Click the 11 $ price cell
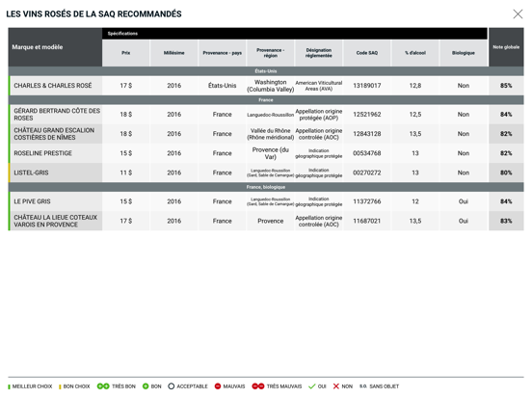This screenshot has width=532, height=399. pos(126,173)
